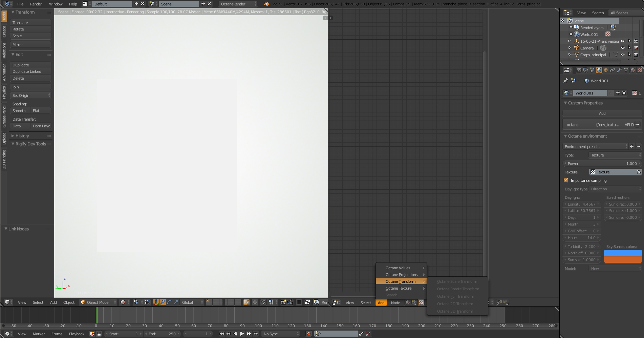Click the pause render preview icon
The image size is (644, 338).
[x=299, y=302]
